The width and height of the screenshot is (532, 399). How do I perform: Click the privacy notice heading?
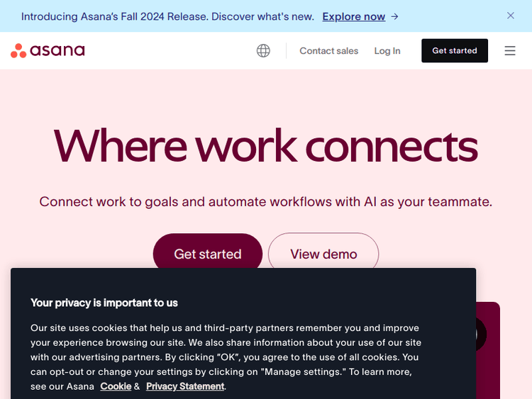point(104,303)
